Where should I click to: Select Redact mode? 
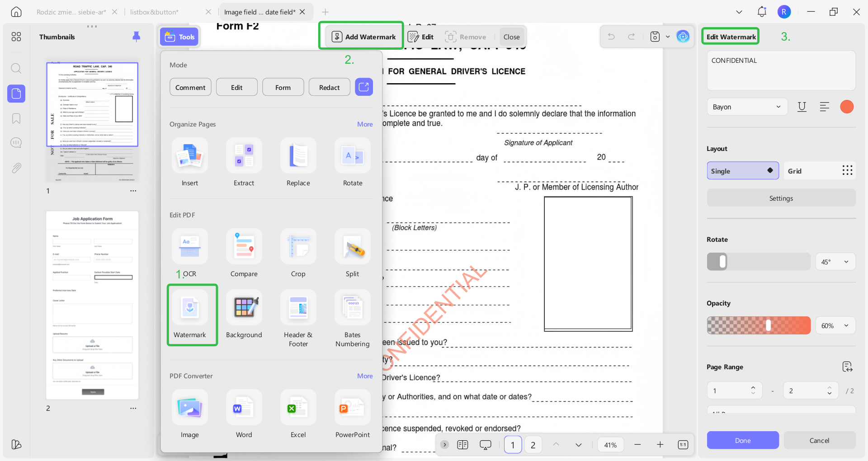[330, 87]
